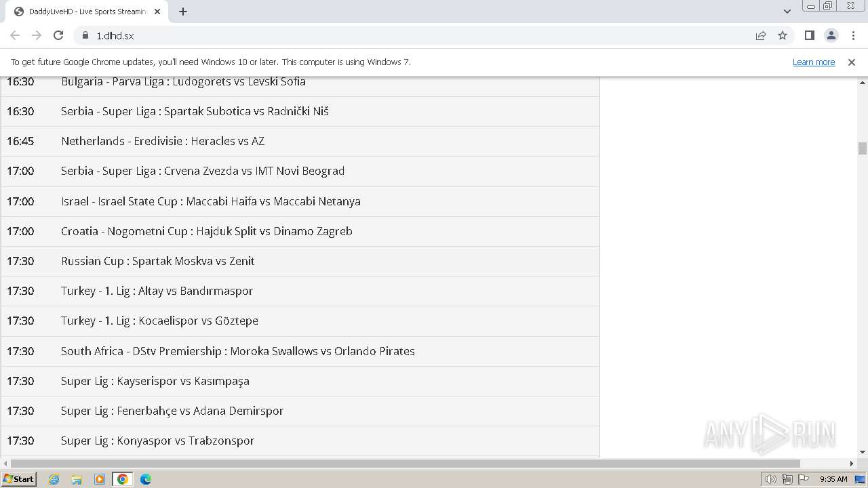Click the 16:45 time cell
The width and height of the screenshot is (868, 488).
coord(20,141)
